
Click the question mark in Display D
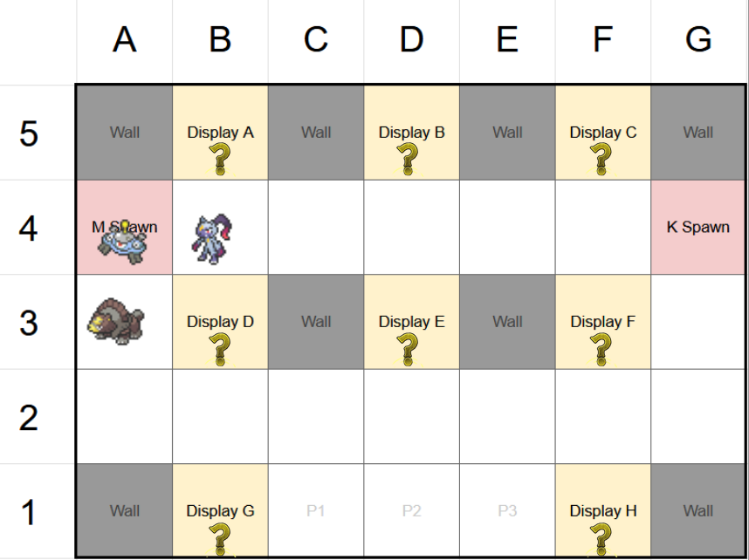pos(220,348)
